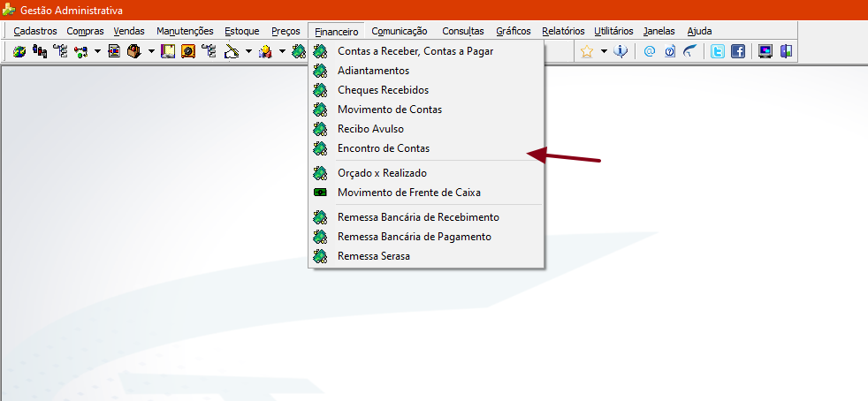Choose the Adiantamentos menu entry
868x401 pixels.
point(426,71)
